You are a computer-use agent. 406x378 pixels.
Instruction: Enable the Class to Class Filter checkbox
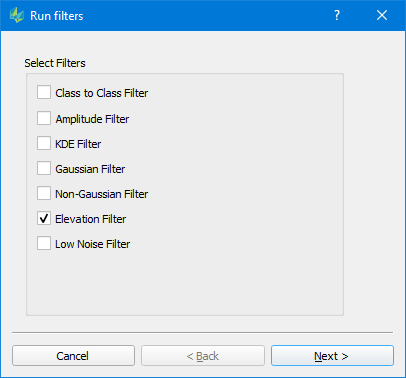[44, 92]
